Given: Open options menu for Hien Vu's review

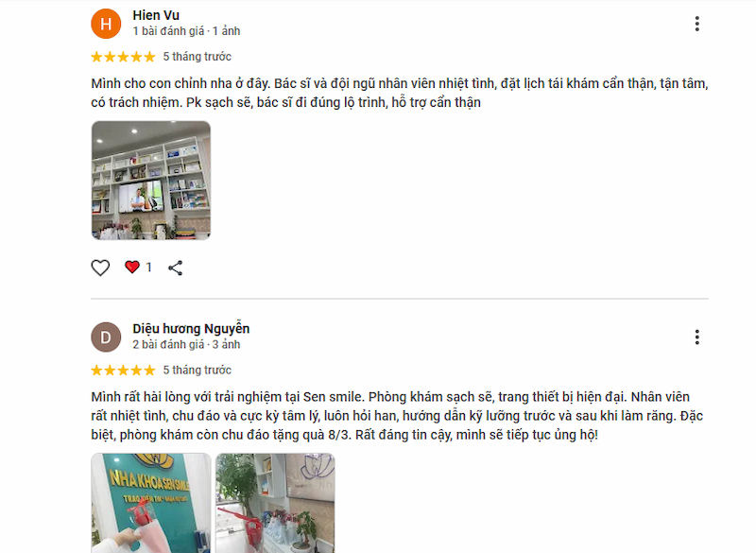Looking at the screenshot, I should [696, 24].
